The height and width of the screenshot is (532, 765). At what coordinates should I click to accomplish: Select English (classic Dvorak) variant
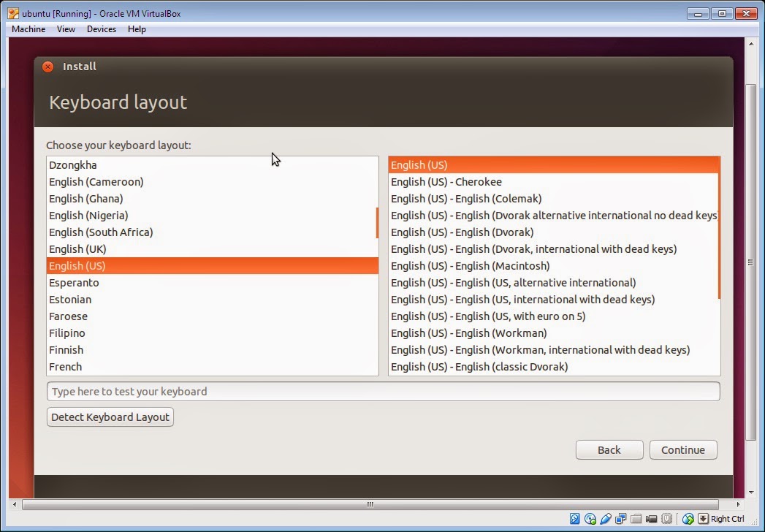[554, 367]
